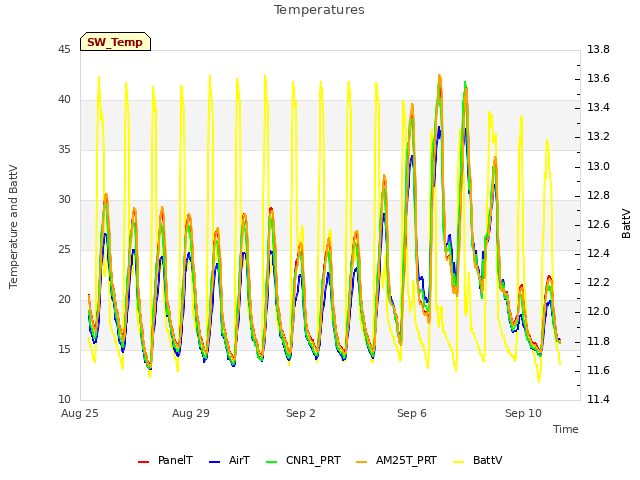Toggle the CNR1_PRT legend entry

pyautogui.click(x=303, y=460)
